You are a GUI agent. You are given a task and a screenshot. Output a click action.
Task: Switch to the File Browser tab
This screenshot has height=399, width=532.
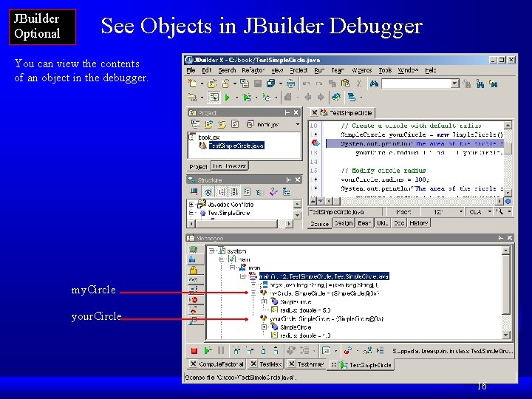(x=229, y=166)
